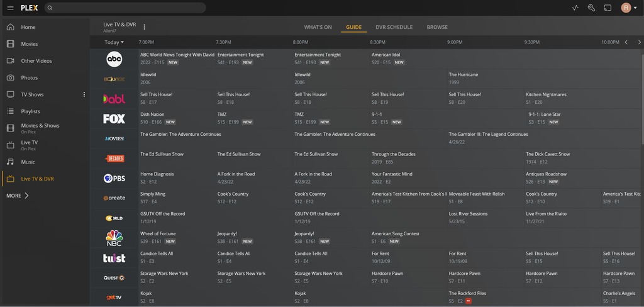The height and width of the screenshot is (307, 644).
Task: Select the Twist channel logo
Action: tap(114, 258)
